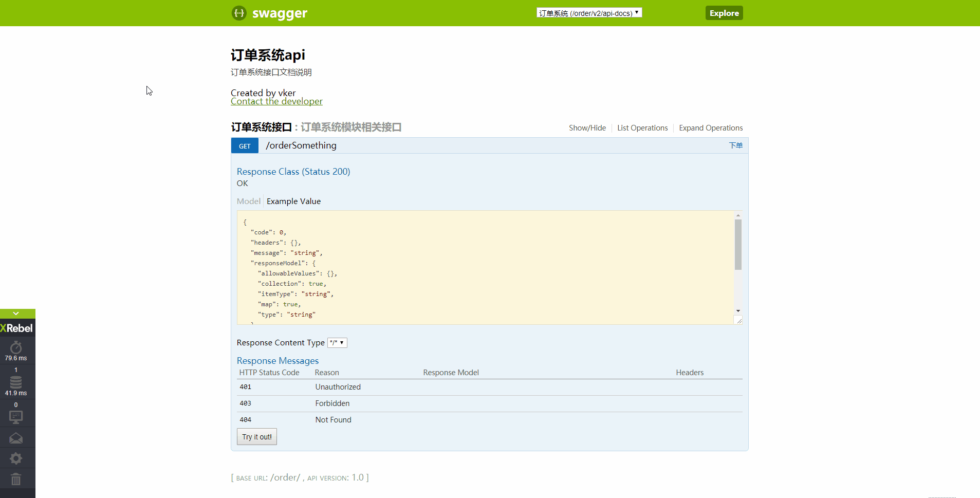
Task: Open XRebel settings gear icon
Action: pos(16,458)
